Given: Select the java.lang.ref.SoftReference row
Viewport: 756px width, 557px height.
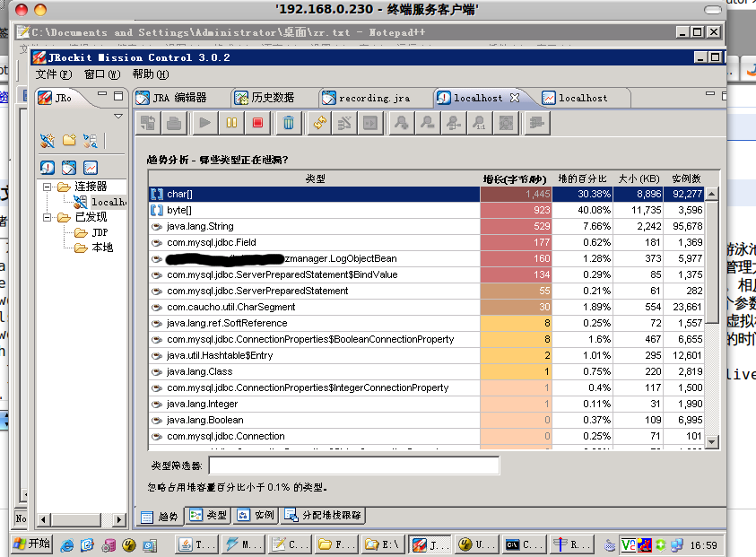Looking at the screenshot, I should (427, 323).
